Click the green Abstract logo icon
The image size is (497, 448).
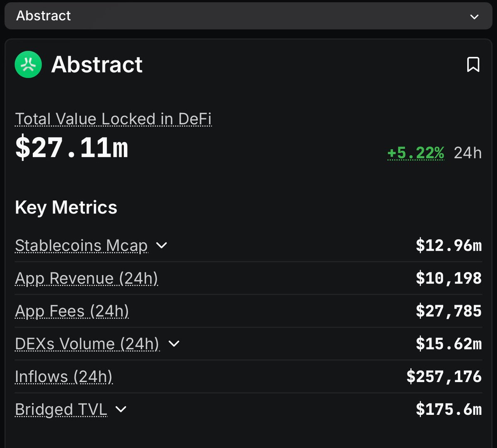(28, 64)
